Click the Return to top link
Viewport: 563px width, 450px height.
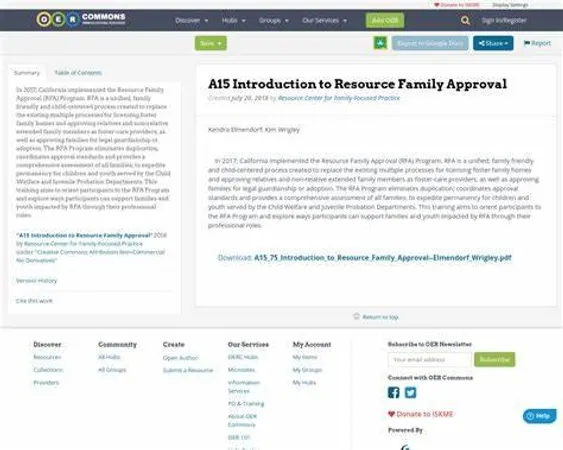click(x=376, y=317)
